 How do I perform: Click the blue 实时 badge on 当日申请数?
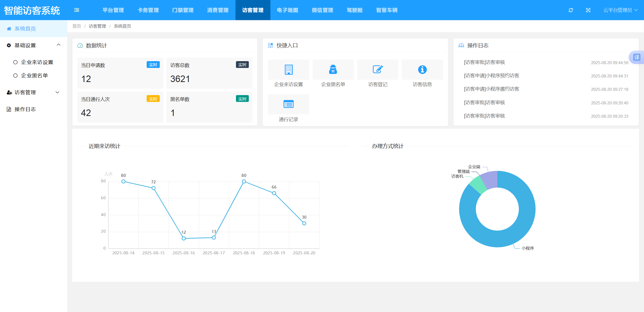(153, 65)
